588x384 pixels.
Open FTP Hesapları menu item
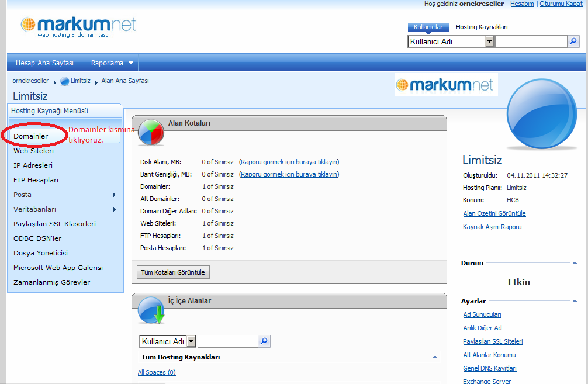tap(36, 180)
